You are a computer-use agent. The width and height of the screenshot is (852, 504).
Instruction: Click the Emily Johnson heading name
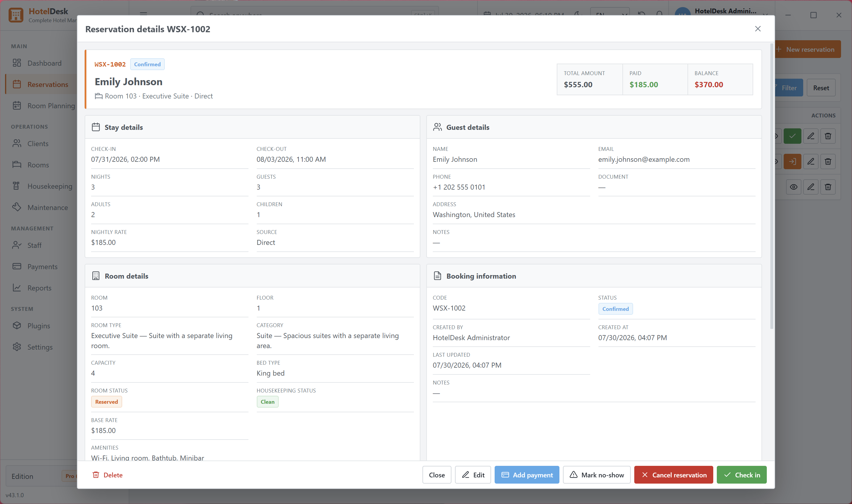point(128,82)
